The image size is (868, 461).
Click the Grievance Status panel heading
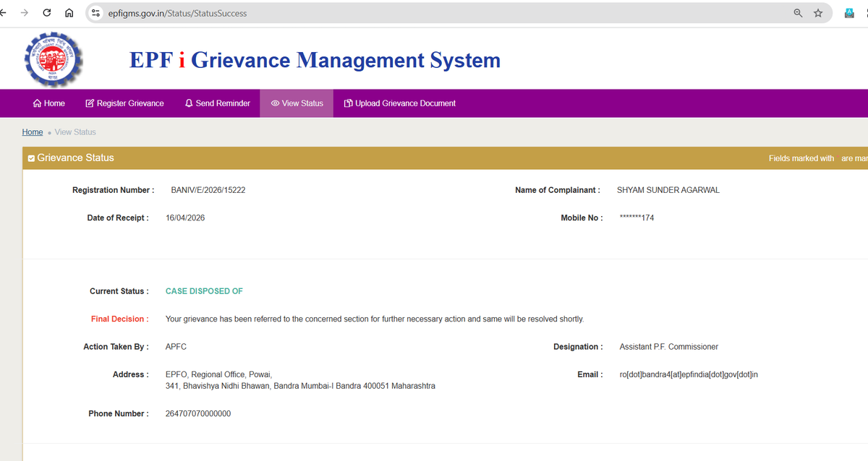coord(75,158)
